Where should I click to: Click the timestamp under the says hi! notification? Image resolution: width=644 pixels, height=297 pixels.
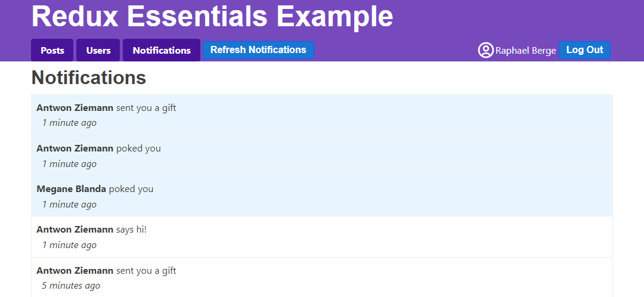click(x=69, y=245)
